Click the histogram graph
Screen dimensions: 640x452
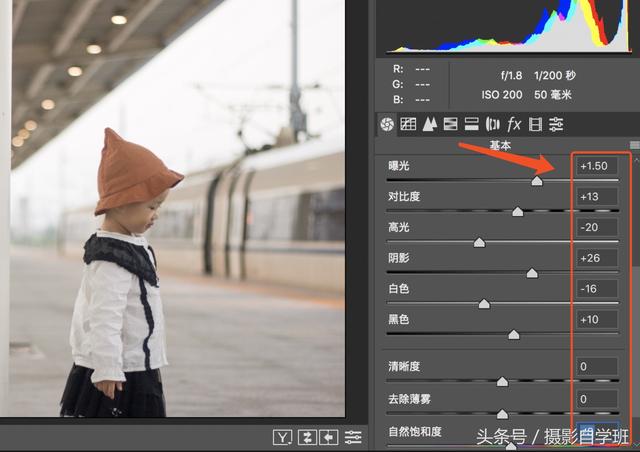(x=508, y=26)
